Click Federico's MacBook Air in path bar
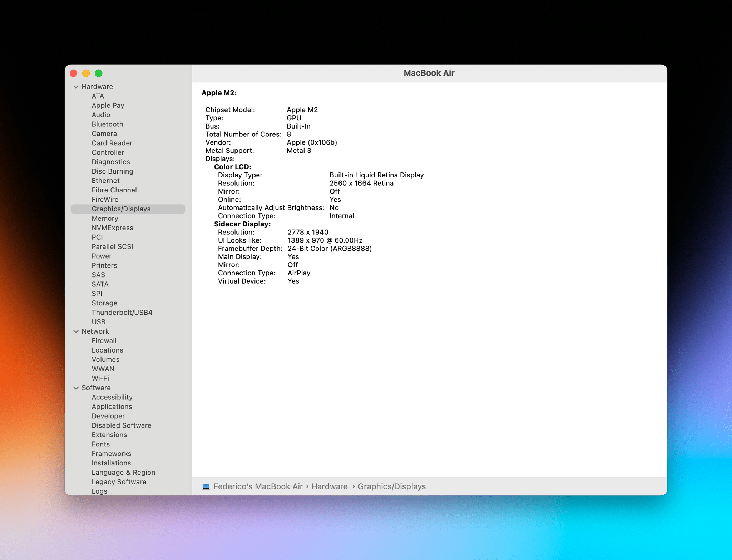732x560 pixels. [258, 486]
